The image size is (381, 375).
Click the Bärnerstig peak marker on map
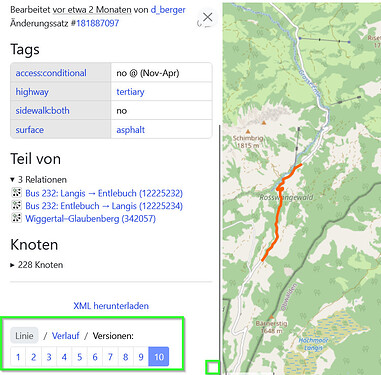[x=272, y=317]
